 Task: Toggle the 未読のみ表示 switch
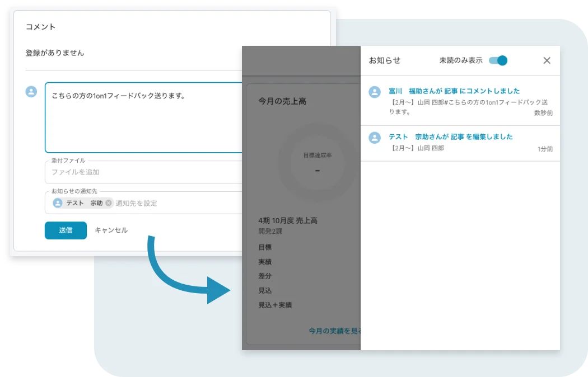click(x=498, y=60)
